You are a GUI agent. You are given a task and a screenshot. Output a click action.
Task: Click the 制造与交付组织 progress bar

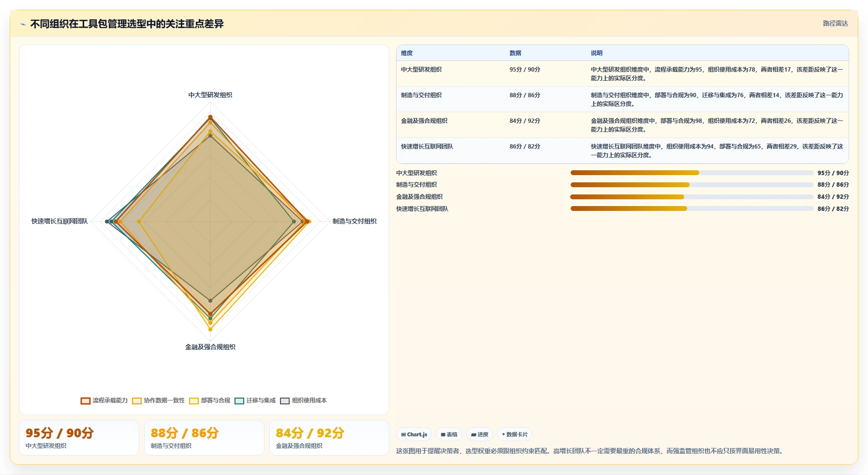692,185
